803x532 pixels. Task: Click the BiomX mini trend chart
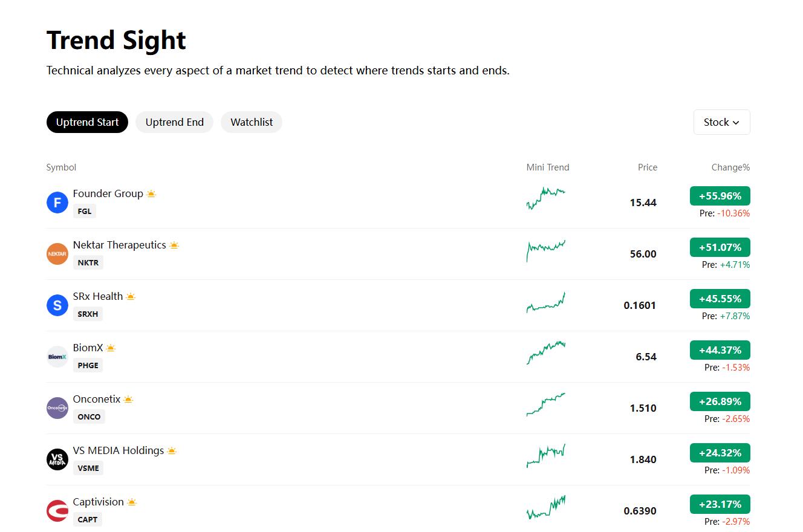tap(546, 352)
